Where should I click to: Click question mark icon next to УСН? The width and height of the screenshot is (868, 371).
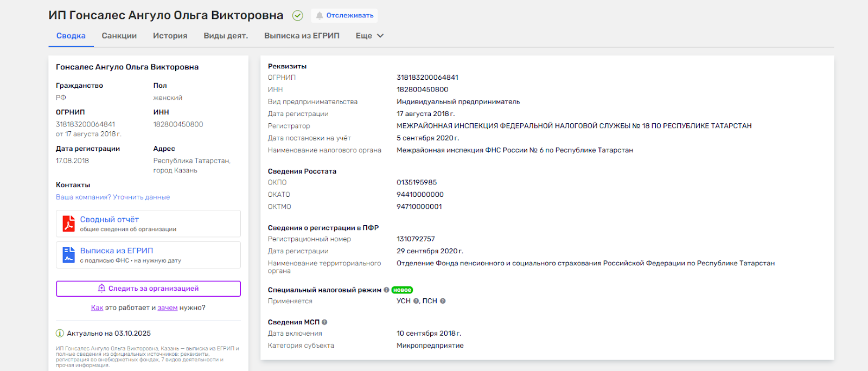[416, 301]
